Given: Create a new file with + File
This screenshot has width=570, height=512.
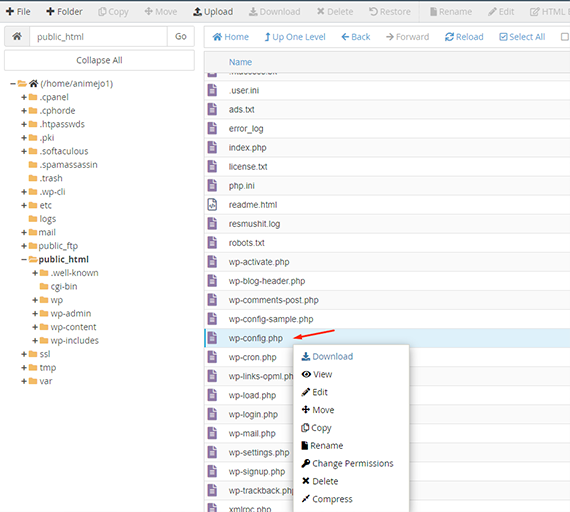Looking at the screenshot, I should (18, 12).
